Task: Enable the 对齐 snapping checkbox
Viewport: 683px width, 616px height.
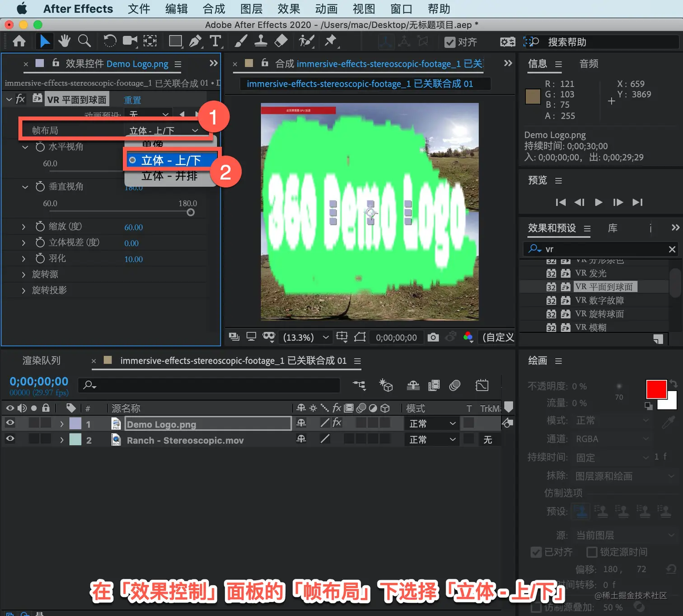Action: (x=450, y=42)
